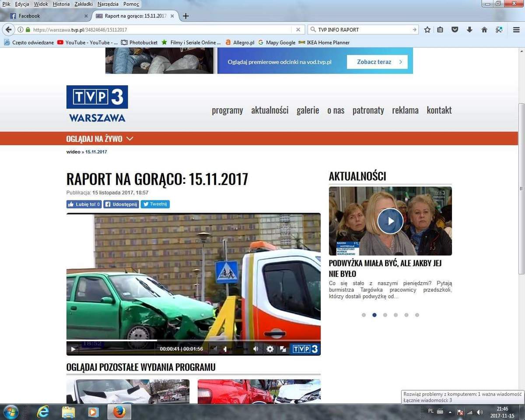This screenshot has height=420, width=525.
Task: Select the fifth carousel dot
Action: coord(406,315)
